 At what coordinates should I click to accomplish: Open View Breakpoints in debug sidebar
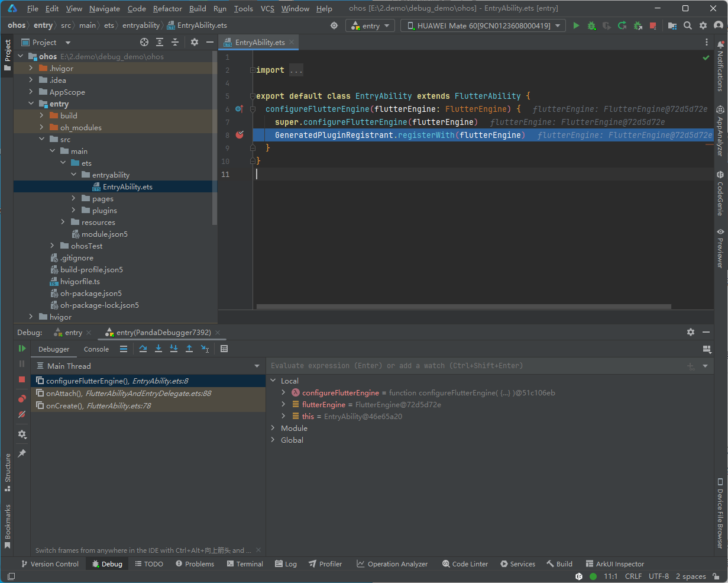click(22, 399)
